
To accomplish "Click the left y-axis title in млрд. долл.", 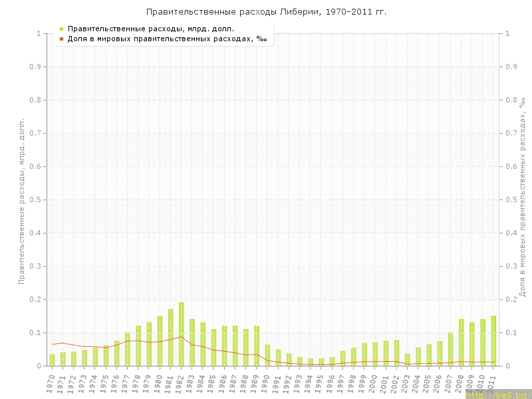I will pos(21,201).
